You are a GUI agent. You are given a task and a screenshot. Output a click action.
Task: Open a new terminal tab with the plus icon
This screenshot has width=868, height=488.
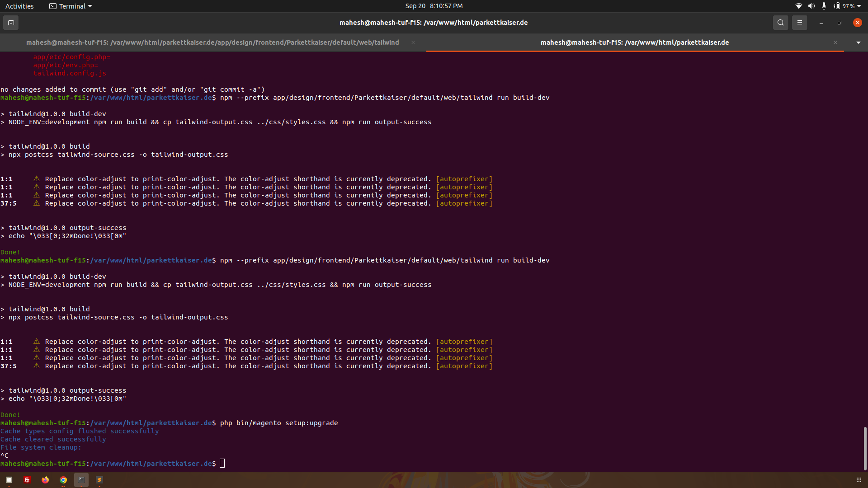click(x=11, y=23)
